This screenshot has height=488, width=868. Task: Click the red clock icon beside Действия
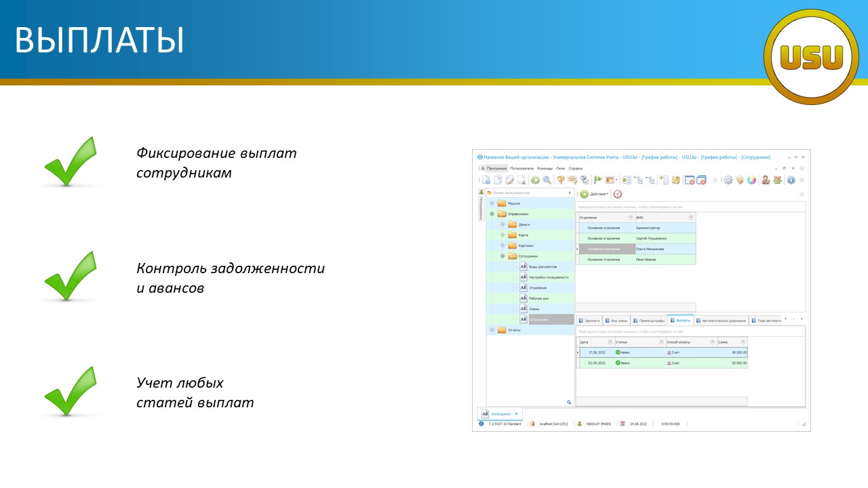(x=617, y=194)
